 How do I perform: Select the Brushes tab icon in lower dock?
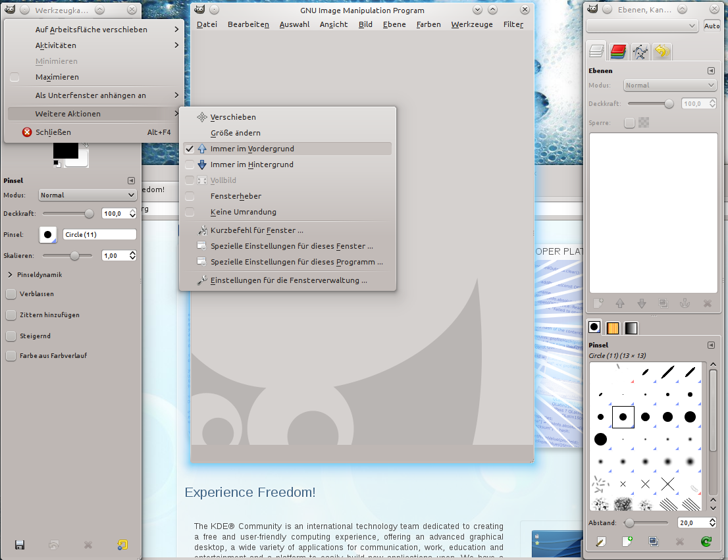click(594, 327)
